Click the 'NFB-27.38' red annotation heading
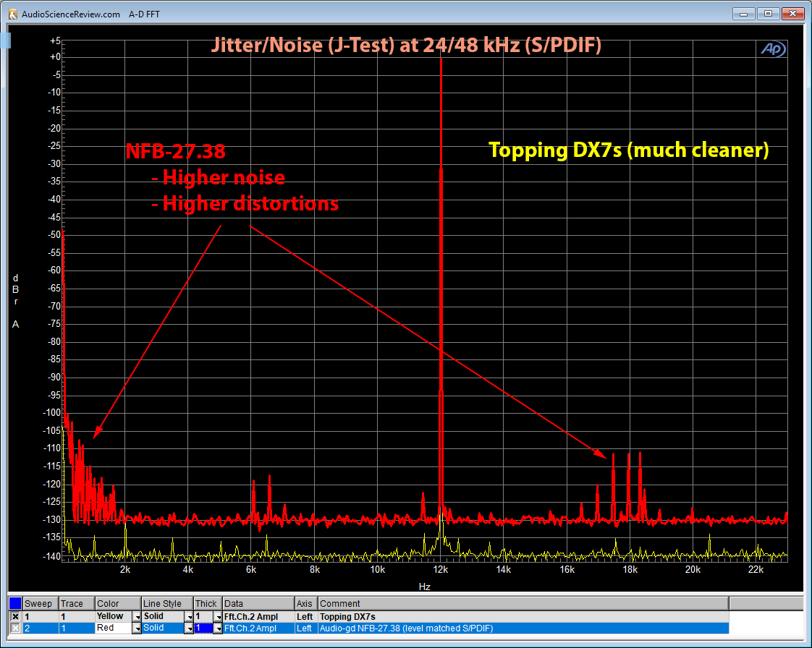Screen dimensions: 812x648 pos(176,151)
